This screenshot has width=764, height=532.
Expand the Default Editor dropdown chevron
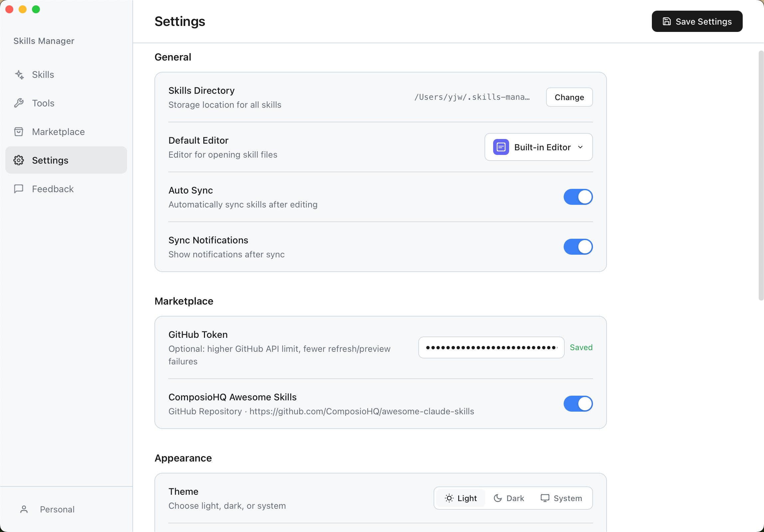(580, 147)
